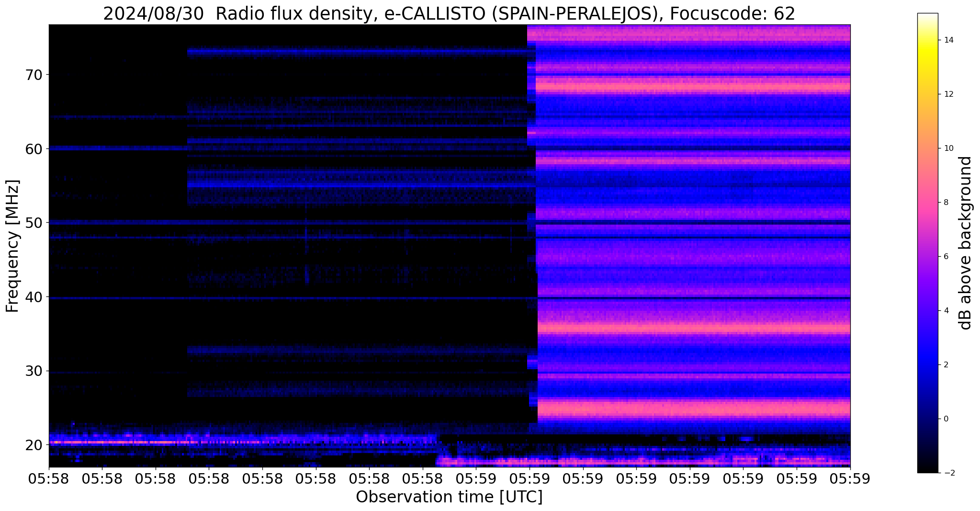Click the 'Observation time [UTC]' x-axis label
Screen dimensions: 980x511
coord(449,497)
